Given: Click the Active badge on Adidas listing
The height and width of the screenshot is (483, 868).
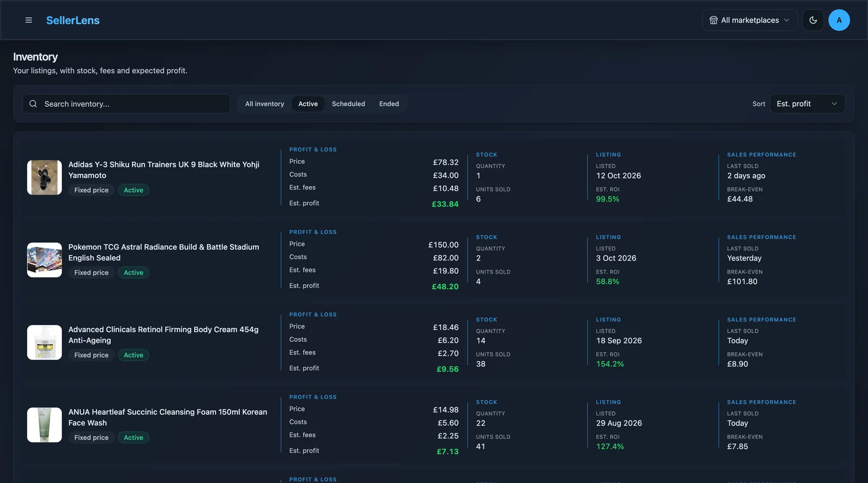Looking at the screenshot, I should [x=133, y=190].
